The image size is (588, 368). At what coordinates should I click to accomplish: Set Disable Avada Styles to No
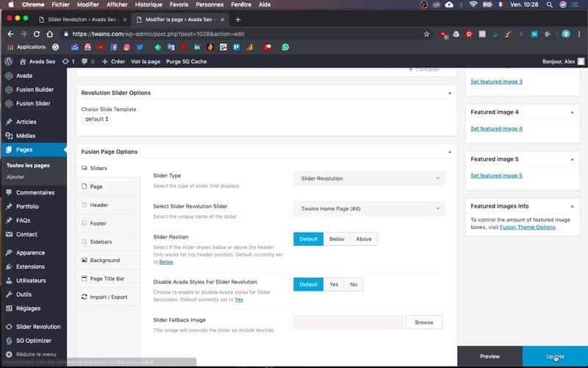[x=354, y=284]
